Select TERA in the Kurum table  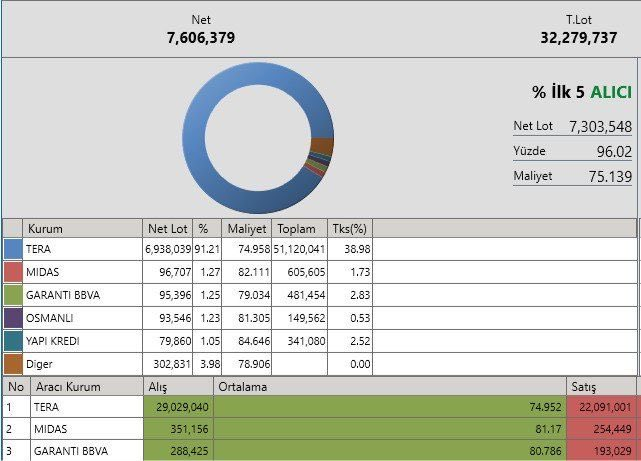(x=38, y=249)
